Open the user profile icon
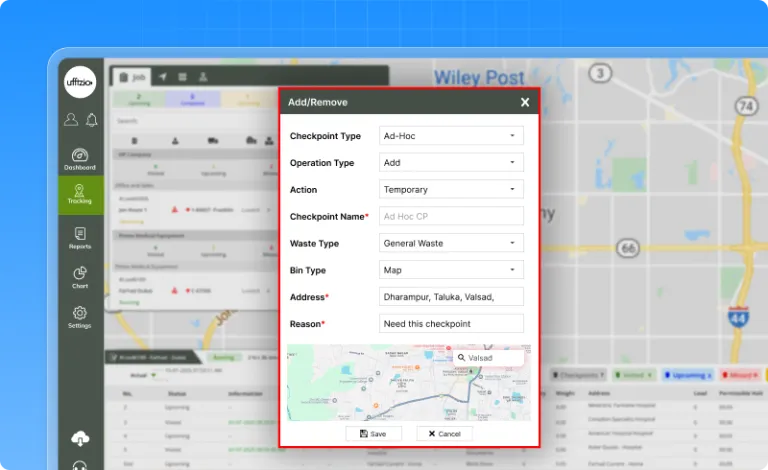 pos(70,120)
